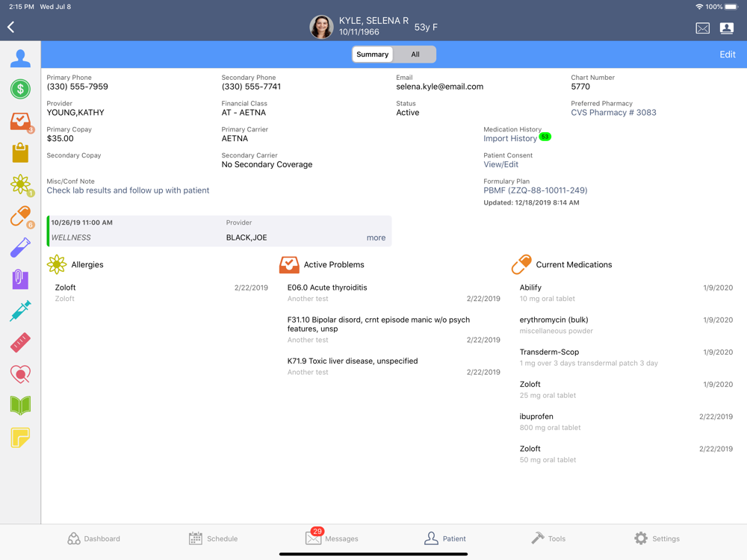Tap the primary copay $35.00 value
Screen dimensions: 747x560
pyautogui.click(x=60, y=139)
